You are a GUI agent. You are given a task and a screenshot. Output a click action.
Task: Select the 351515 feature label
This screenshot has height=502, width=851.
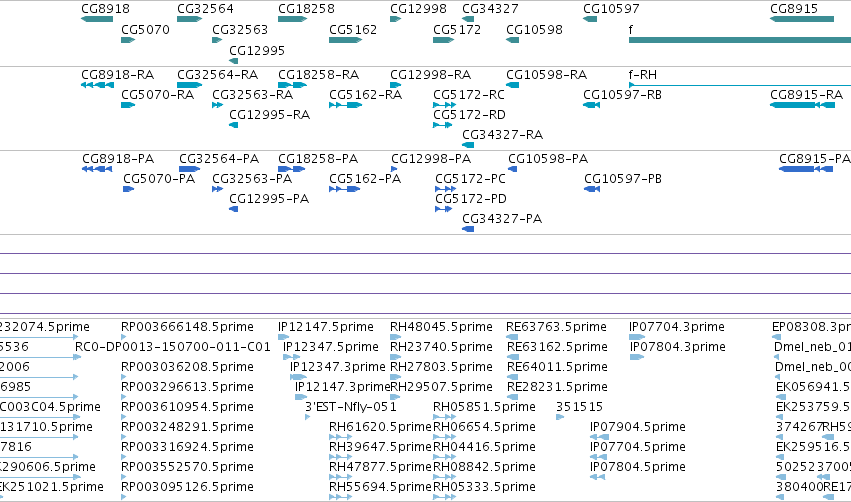click(579, 406)
